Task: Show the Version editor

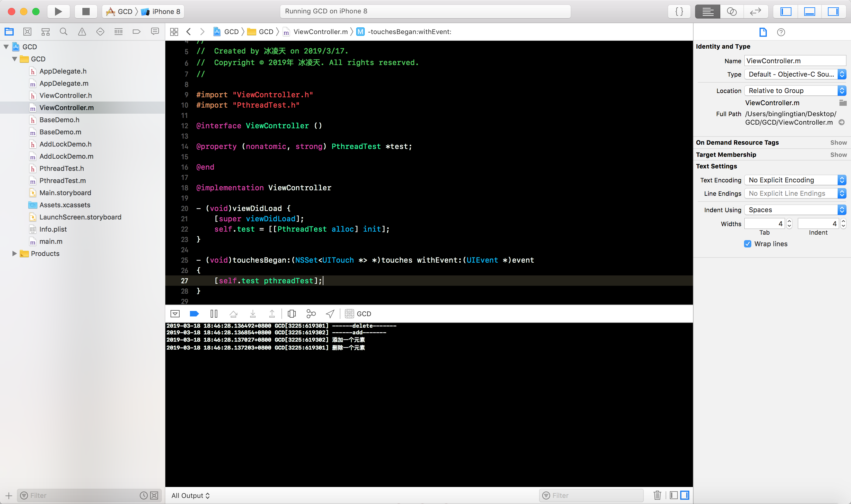Action: (756, 12)
